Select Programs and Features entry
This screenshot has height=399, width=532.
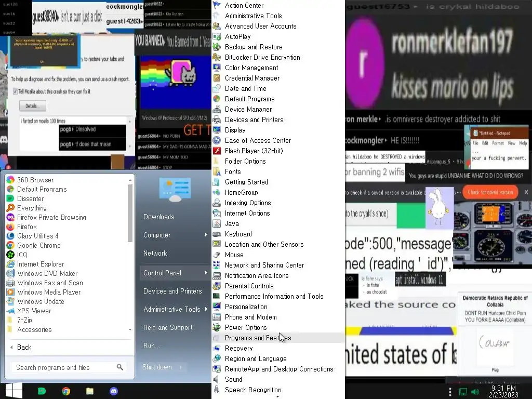point(278,338)
